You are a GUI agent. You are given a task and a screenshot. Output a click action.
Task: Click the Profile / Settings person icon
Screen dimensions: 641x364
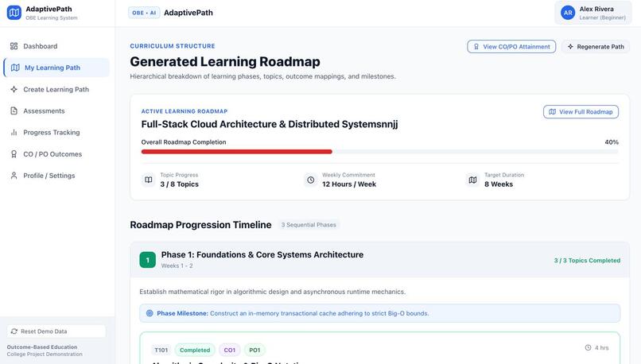click(14, 176)
